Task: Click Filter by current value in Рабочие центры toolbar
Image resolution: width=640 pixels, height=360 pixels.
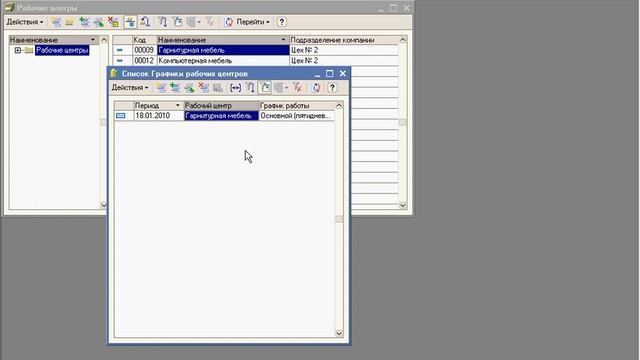Action: pos(163,22)
